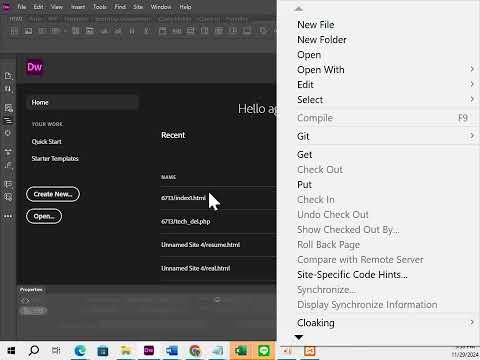Click Check Out entry
Viewport: 480px width, 360px height.
(320, 170)
